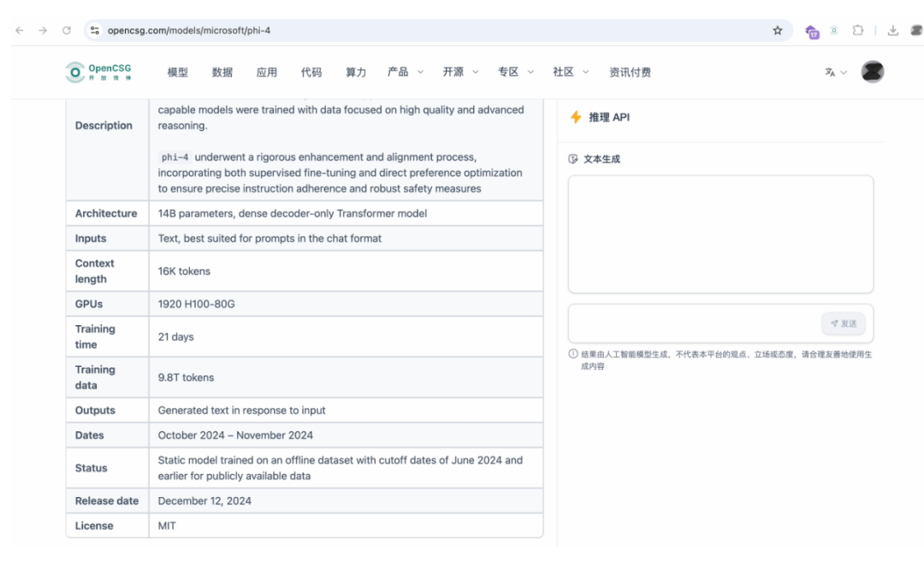The height and width of the screenshot is (562, 924).
Task: Expand the 社区 dropdown menu
Action: click(571, 72)
